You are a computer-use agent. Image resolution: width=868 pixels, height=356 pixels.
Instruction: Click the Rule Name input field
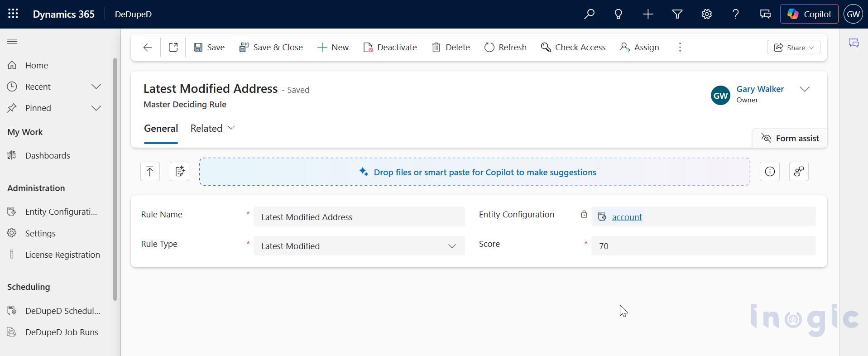pyautogui.click(x=359, y=216)
